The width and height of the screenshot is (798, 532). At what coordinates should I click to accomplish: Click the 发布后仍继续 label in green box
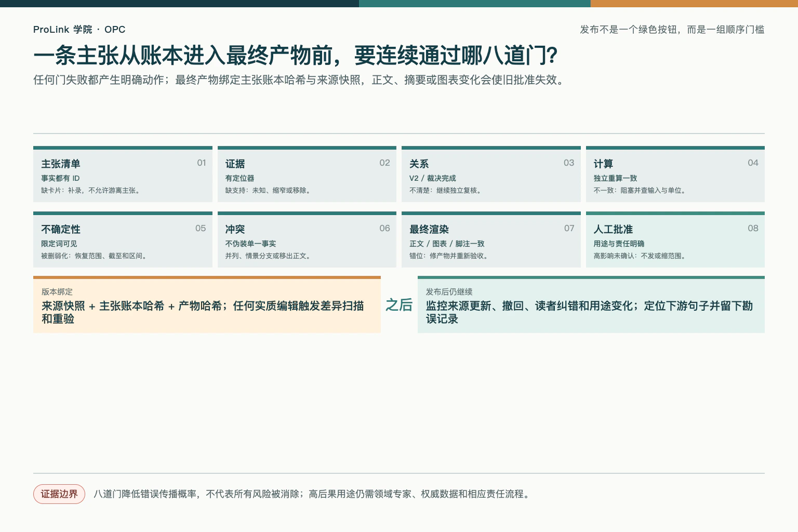tap(449, 292)
